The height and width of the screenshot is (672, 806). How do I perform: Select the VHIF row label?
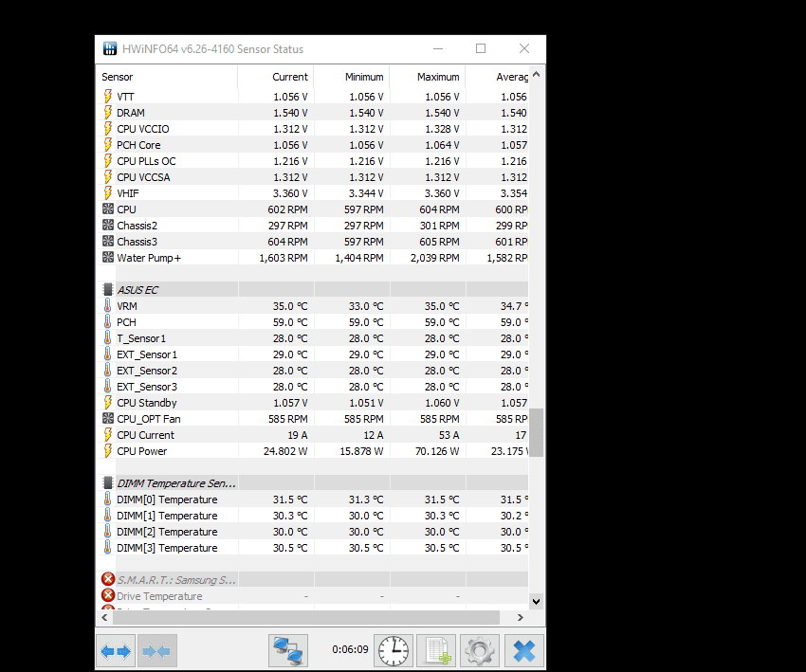tap(128, 193)
